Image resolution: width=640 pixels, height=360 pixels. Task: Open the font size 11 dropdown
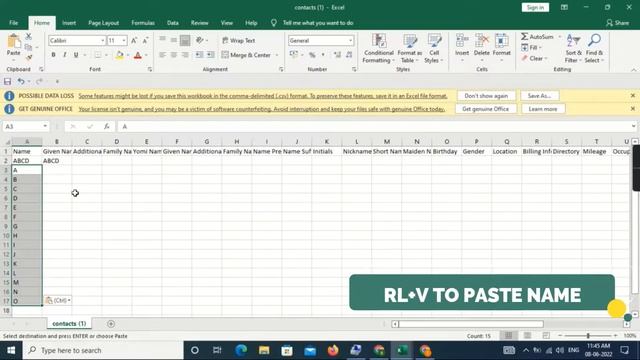pyautogui.click(x=124, y=40)
